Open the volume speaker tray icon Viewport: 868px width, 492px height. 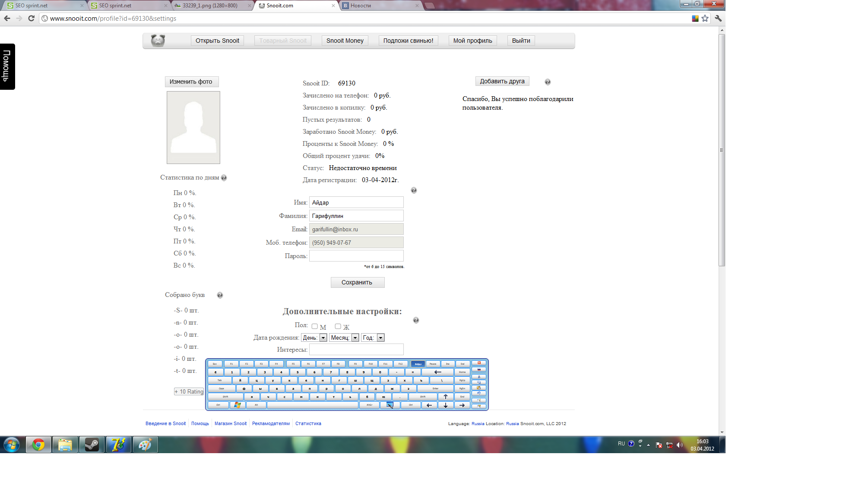pos(680,445)
